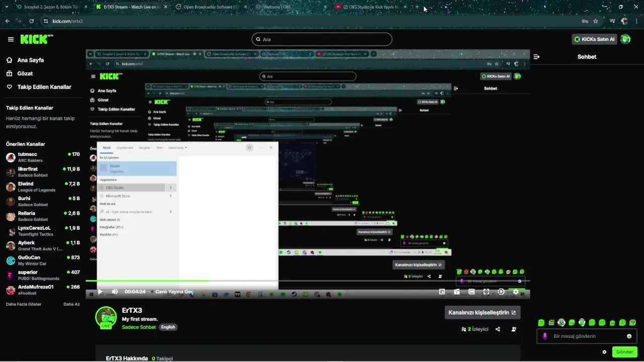Mute the stream volume
644x362 pixels.
(x=115, y=292)
